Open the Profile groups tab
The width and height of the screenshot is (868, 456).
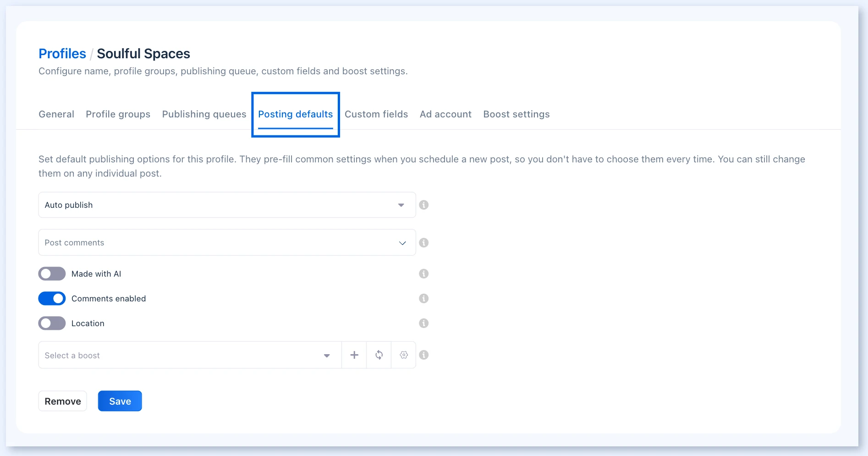[118, 114]
